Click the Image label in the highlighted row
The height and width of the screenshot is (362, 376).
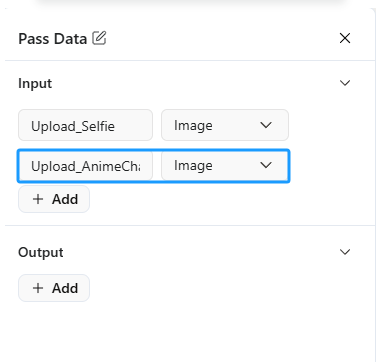[x=193, y=166]
